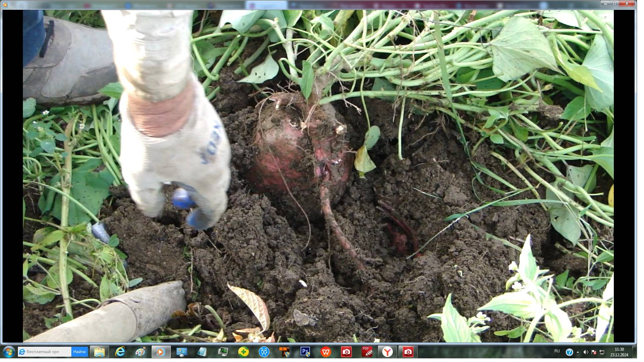Image resolution: width=644 pixels, height=362 pixels.
Task: Open the PDF editor taskbar icon
Action: [x=367, y=352]
